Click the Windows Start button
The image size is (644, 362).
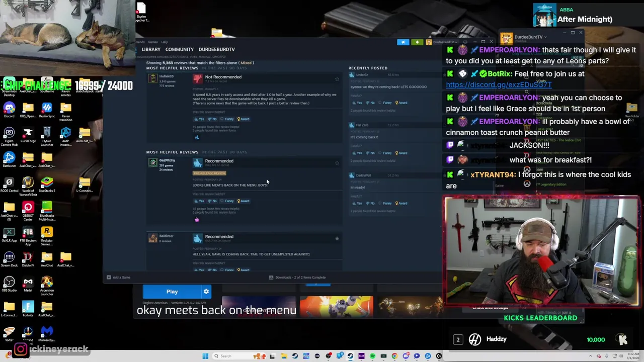click(205, 356)
